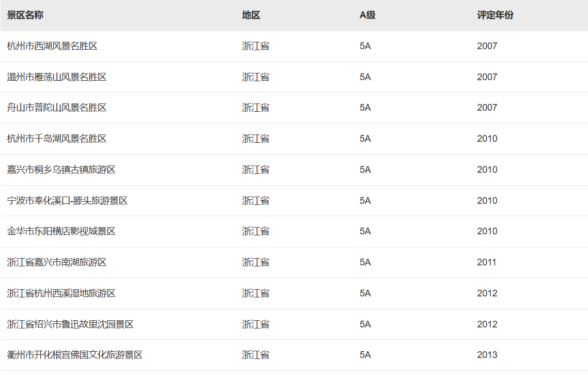Viewport: 588px width, 374px height.
Task: Select 舟山市普陀山风景名胜区 cell
Action: pos(57,108)
